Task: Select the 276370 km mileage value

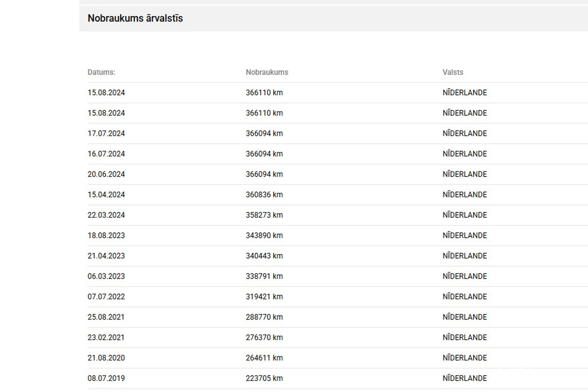Action: pyautogui.click(x=264, y=337)
